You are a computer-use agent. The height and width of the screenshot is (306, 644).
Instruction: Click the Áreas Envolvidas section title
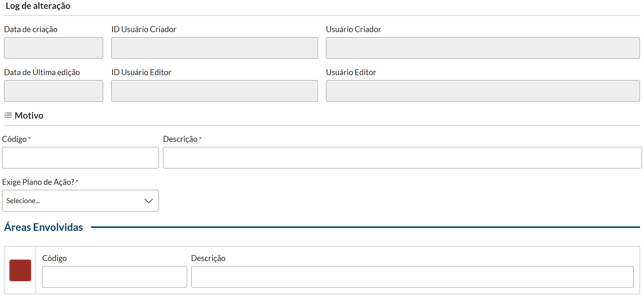tap(43, 227)
